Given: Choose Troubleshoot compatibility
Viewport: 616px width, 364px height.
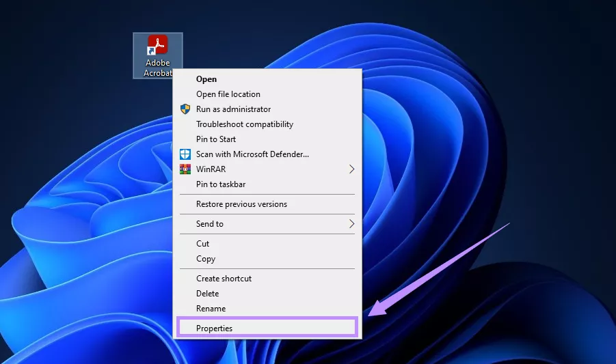Looking at the screenshot, I should [x=245, y=124].
